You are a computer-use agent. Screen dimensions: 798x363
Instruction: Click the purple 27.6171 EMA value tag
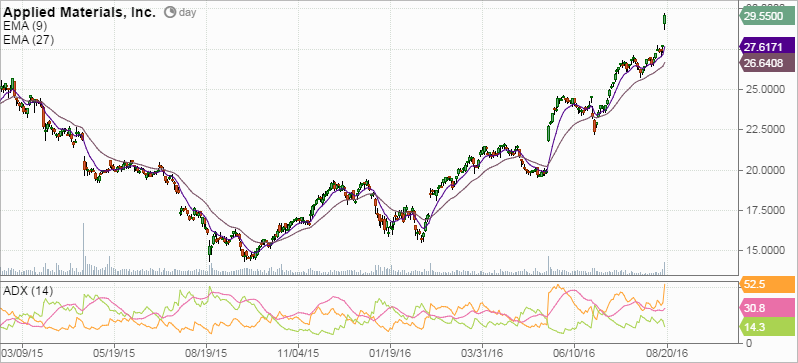coord(766,47)
